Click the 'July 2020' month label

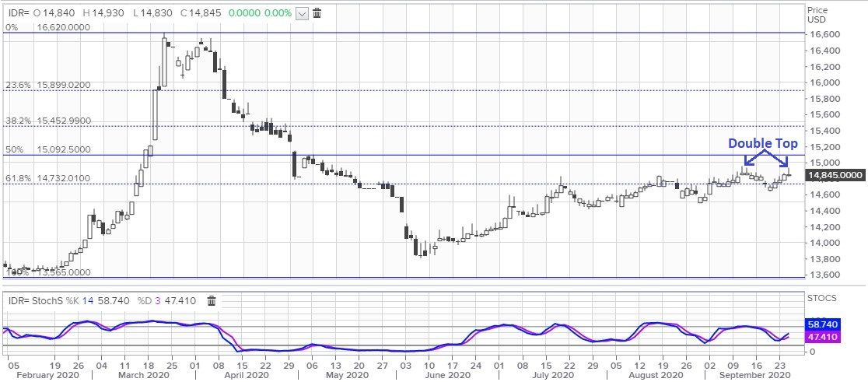pyautogui.click(x=554, y=375)
